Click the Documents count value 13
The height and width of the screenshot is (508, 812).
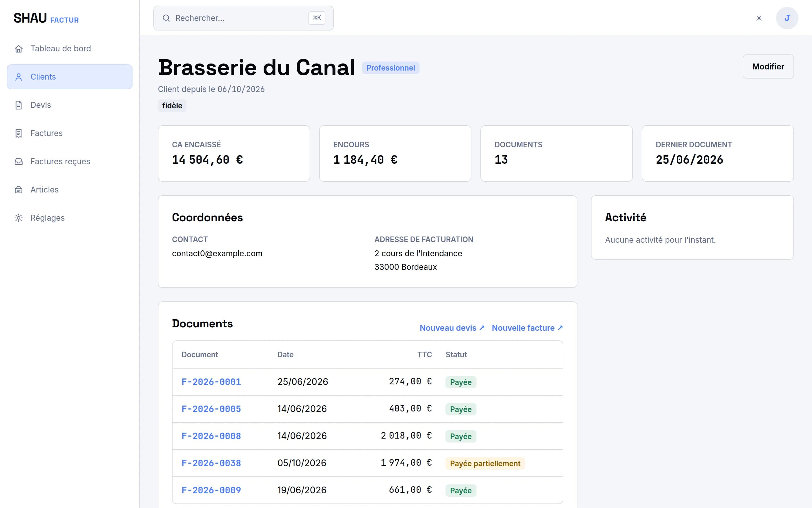[x=501, y=160]
